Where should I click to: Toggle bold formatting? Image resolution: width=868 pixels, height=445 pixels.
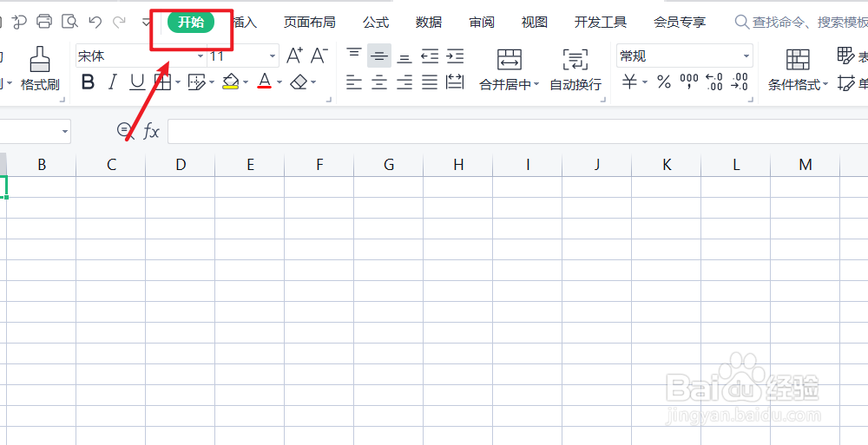[88, 82]
